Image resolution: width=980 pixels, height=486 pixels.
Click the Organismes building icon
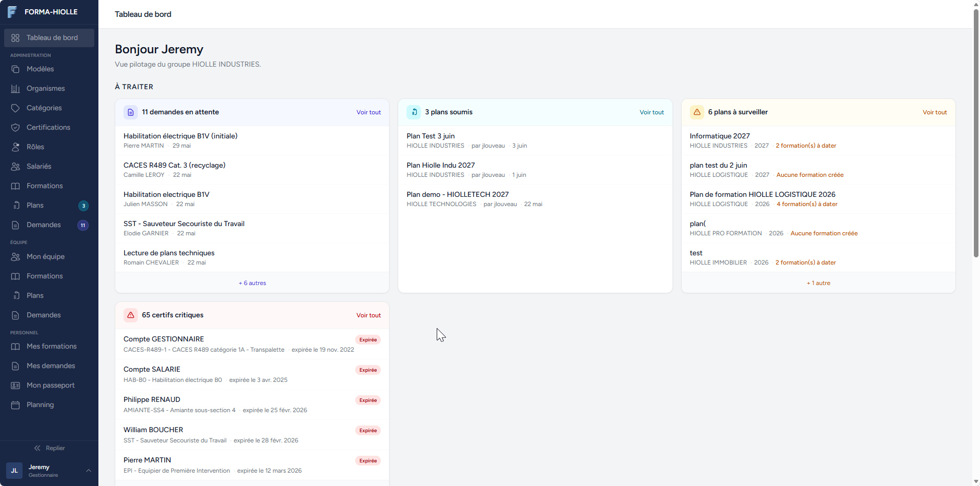pos(15,89)
